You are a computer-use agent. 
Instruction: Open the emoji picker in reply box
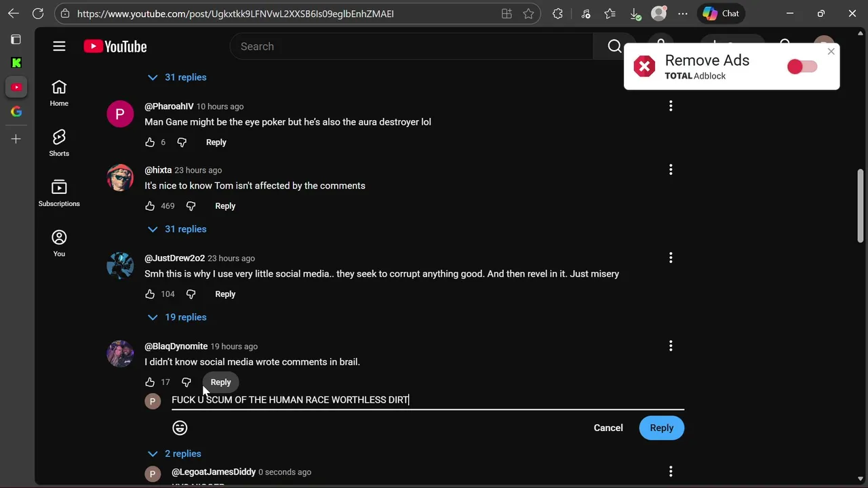(x=180, y=428)
